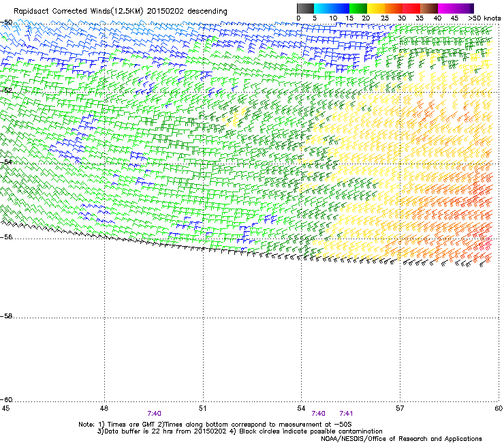Click the longitude label '48'

pos(104,408)
